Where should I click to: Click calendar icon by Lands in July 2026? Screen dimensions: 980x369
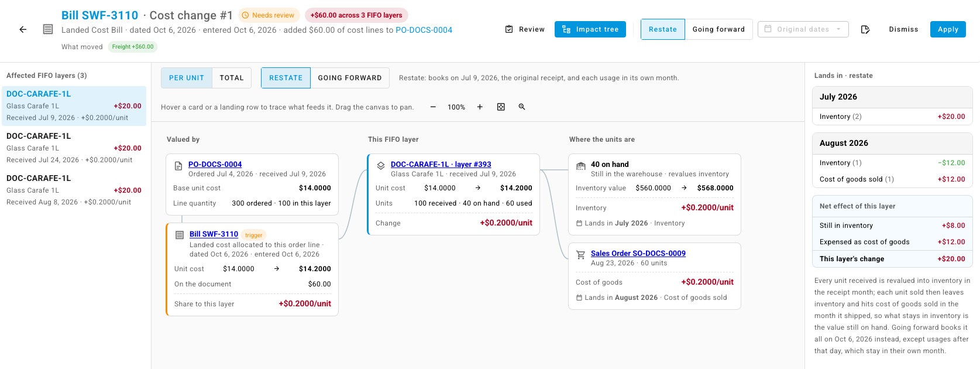[x=579, y=223]
